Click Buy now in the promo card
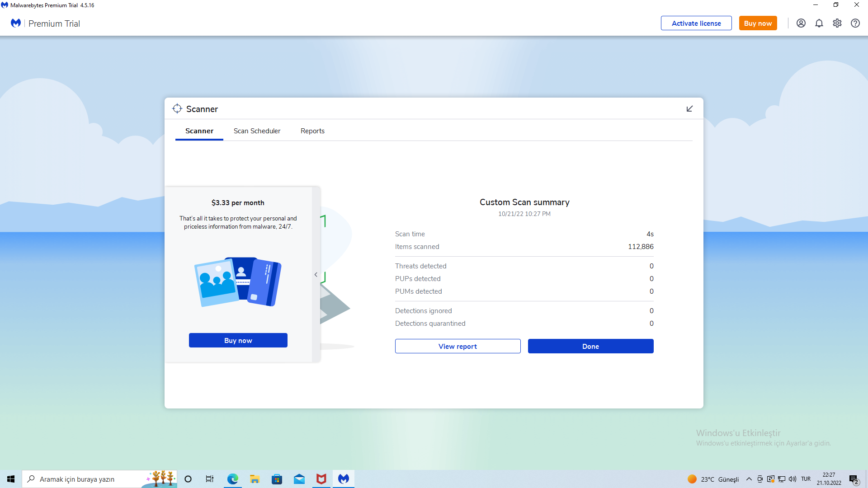Image resolution: width=868 pixels, height=488 pixels. [238, 340]
